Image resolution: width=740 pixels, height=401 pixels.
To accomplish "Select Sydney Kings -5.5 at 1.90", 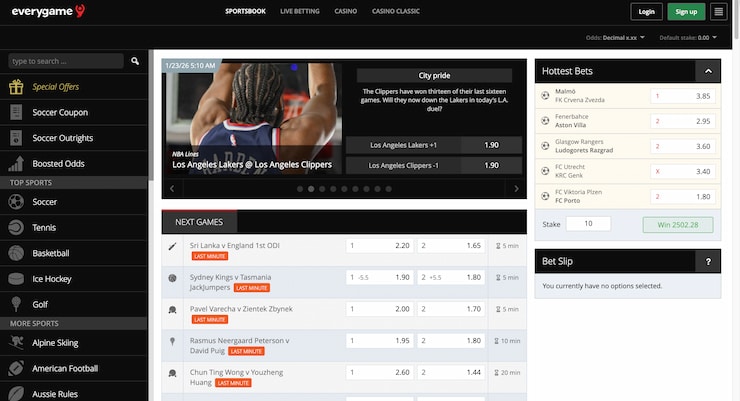I will point(380,277).
